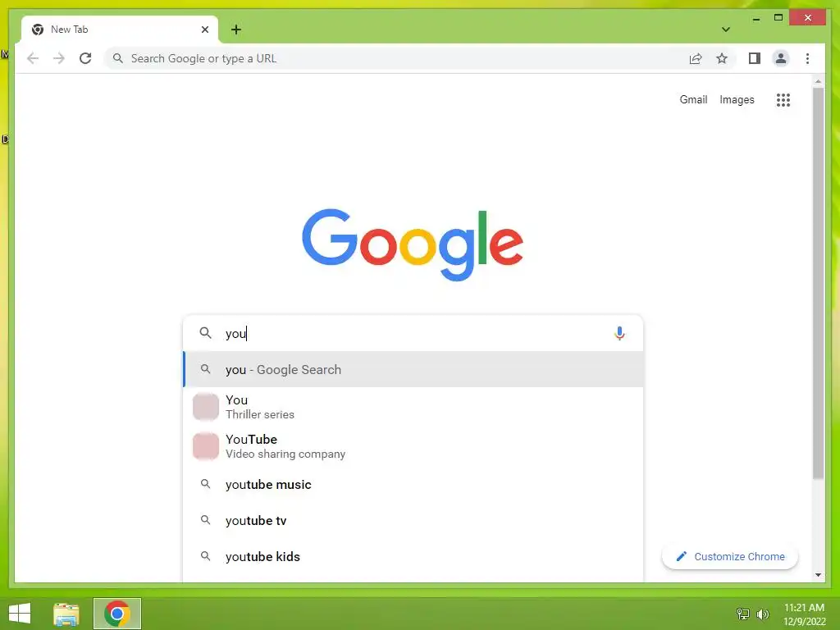Click the Customize Chrome button
This screenshot has width=840, height=630.
729,557
